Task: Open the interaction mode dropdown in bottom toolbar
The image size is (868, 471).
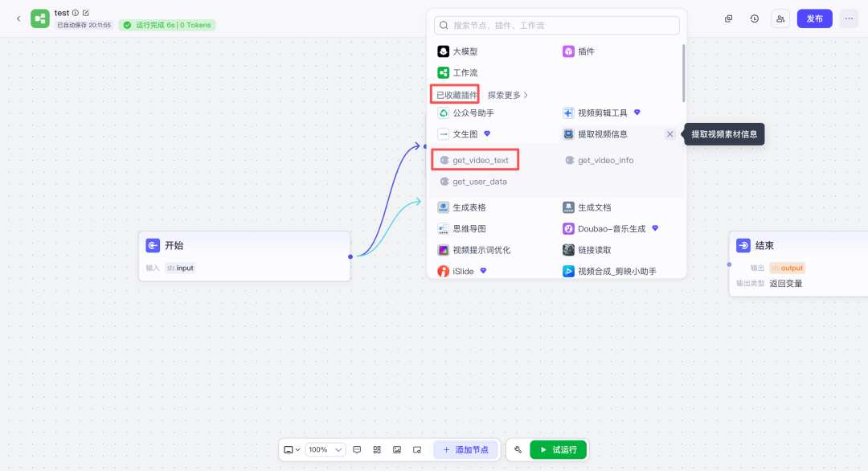Action: coord(293,450)
